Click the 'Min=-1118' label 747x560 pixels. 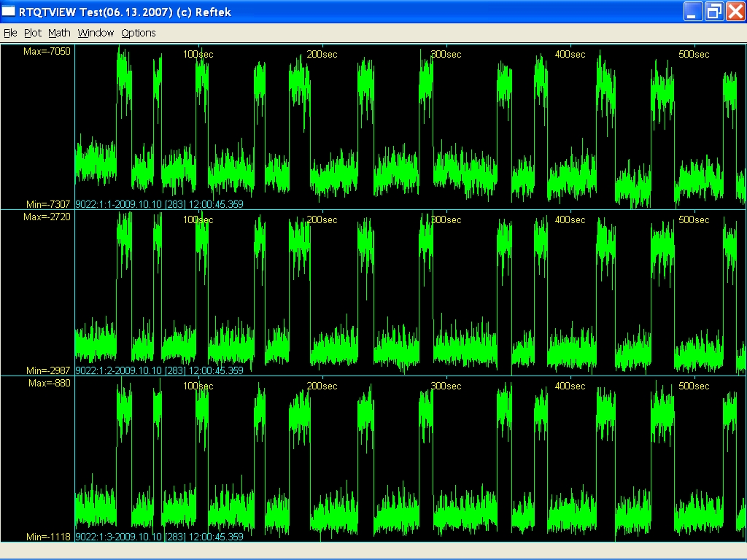pos(48,537)
